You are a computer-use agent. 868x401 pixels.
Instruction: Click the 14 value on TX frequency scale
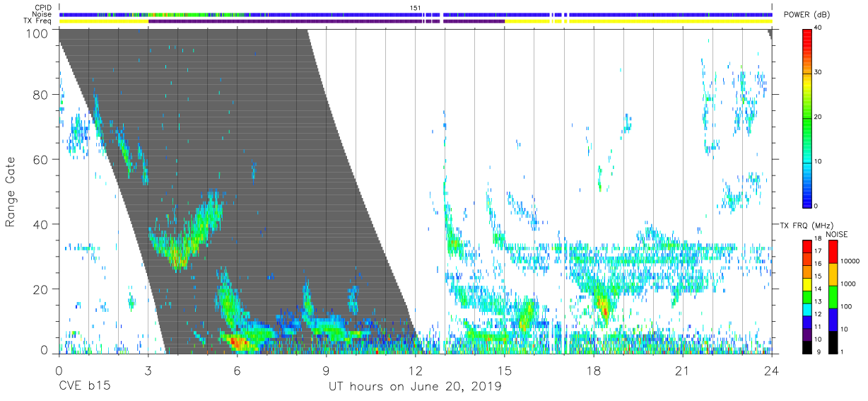pyautogui.click(x=818, y=289)
